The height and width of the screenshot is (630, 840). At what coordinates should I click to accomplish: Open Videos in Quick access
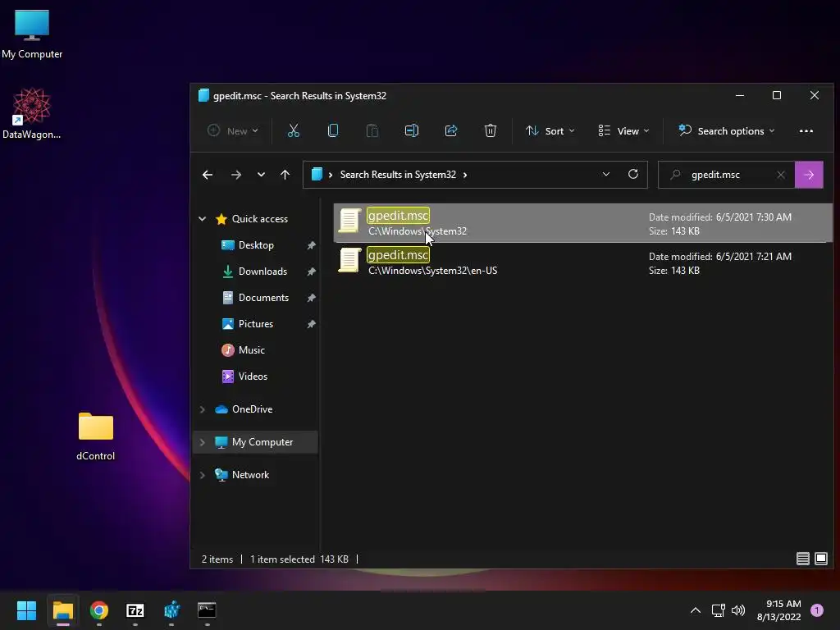click(253, 376)
